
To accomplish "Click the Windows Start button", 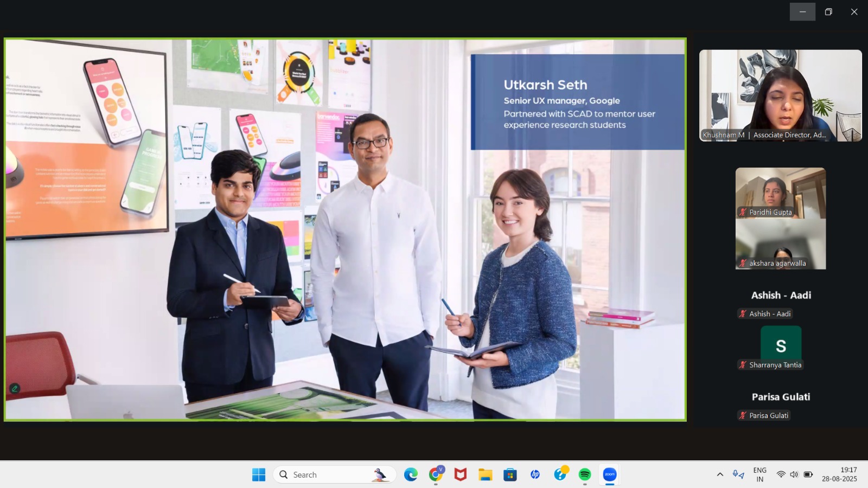I will click(259, 474).
